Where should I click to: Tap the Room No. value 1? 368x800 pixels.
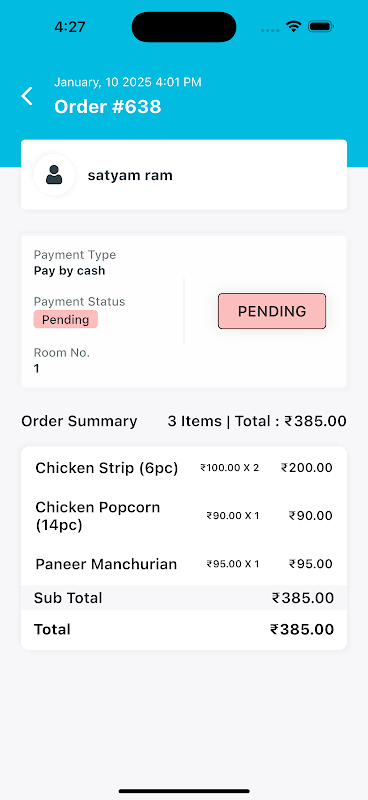click(37, 368)
